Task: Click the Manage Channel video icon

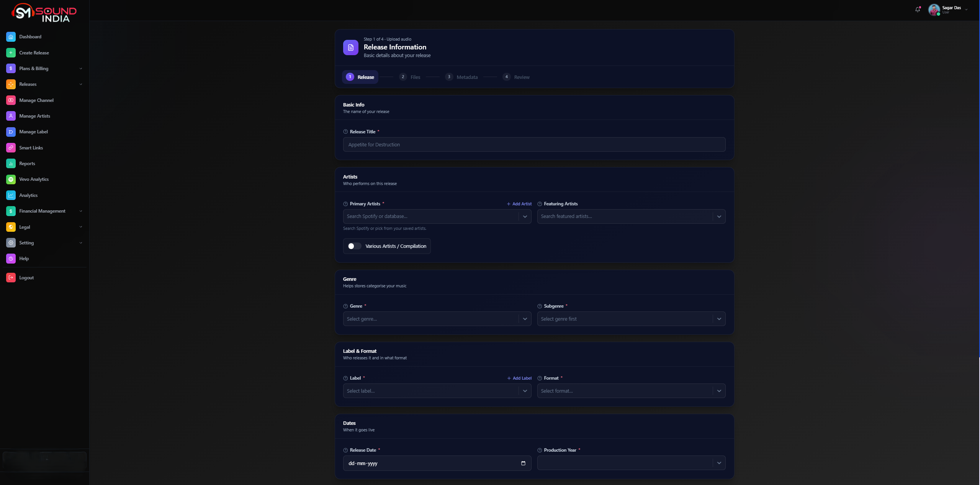Action: click(x=11, y=100)
